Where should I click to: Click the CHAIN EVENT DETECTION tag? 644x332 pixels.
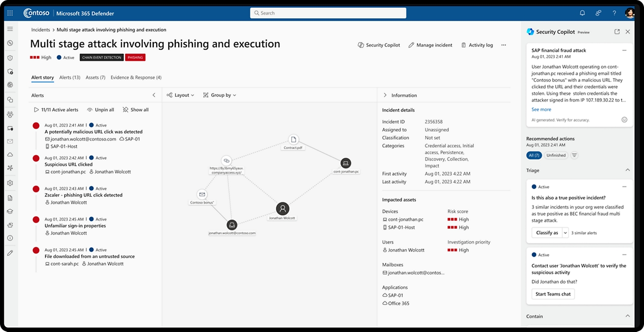click(101, 57)
